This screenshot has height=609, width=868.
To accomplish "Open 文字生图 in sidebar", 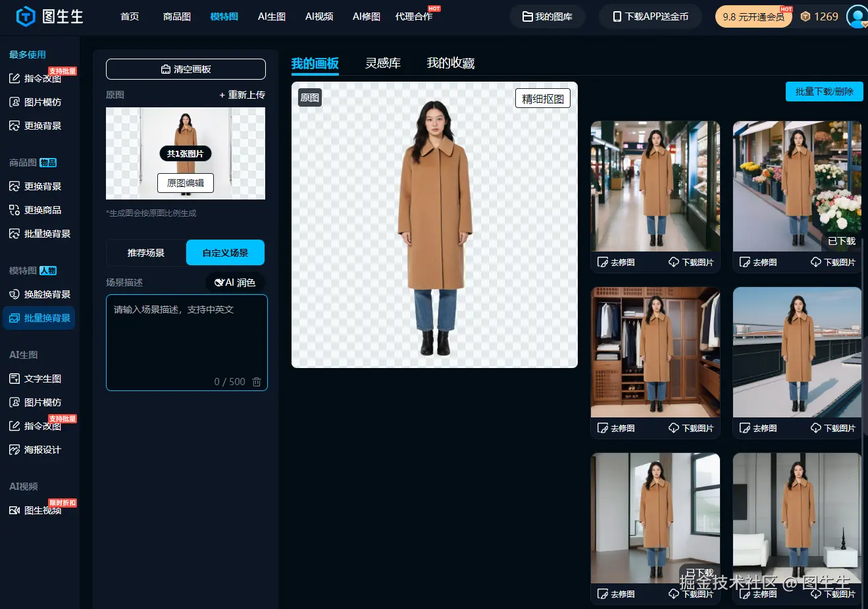I will tap(36, 379).
